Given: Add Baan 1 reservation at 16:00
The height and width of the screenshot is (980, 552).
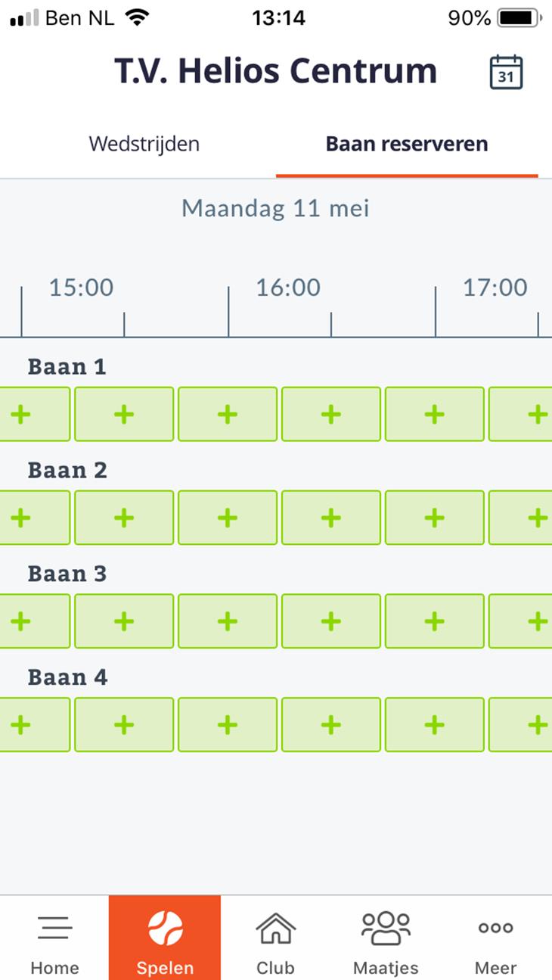Looking at the screenshot, I should tap(228, 414).
